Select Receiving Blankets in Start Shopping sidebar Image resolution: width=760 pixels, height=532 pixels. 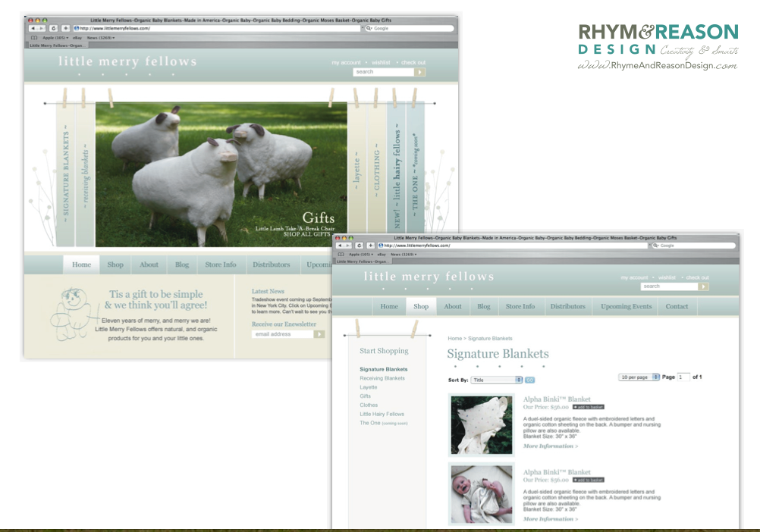coord(382,378)
